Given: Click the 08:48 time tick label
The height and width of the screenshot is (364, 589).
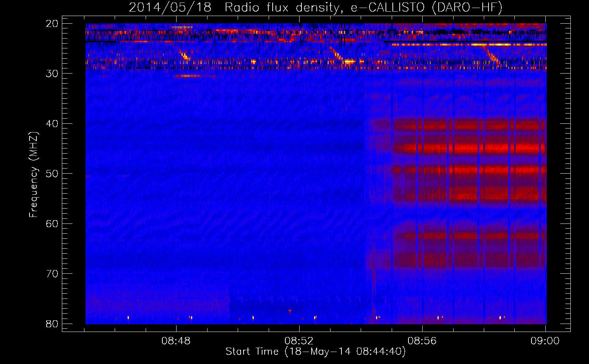Looking at the screenshot, I should coord(176,341).
